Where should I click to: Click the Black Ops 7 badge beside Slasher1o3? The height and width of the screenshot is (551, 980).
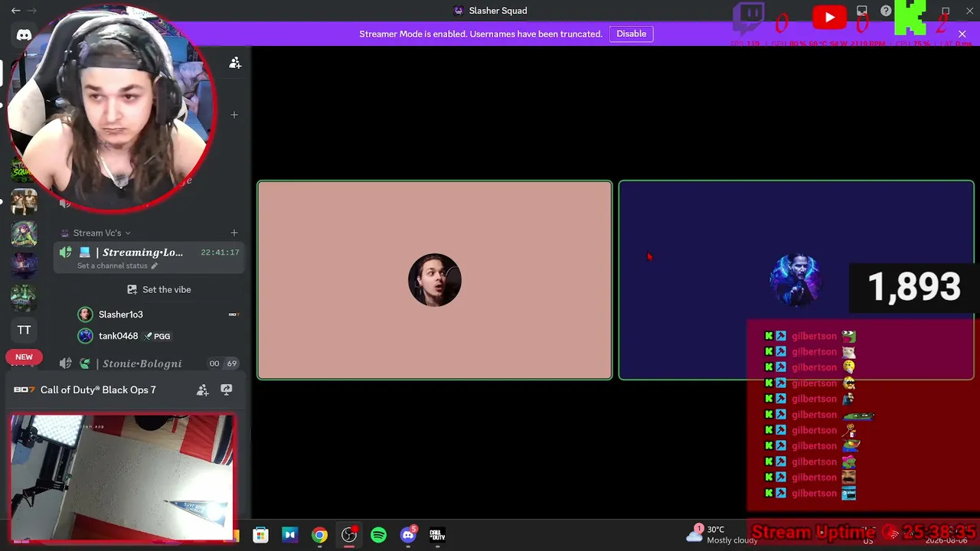click(x=234, y=315)
